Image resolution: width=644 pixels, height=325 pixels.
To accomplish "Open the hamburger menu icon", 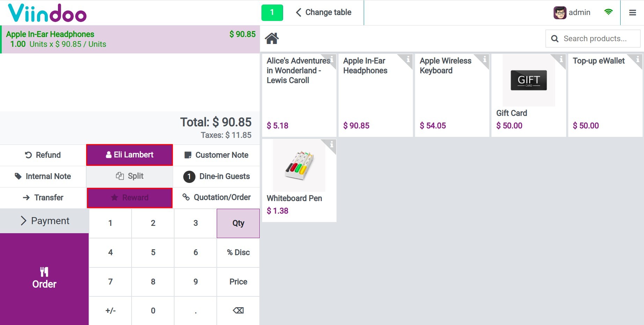I will pyautogui.click(x=632, y=13).
